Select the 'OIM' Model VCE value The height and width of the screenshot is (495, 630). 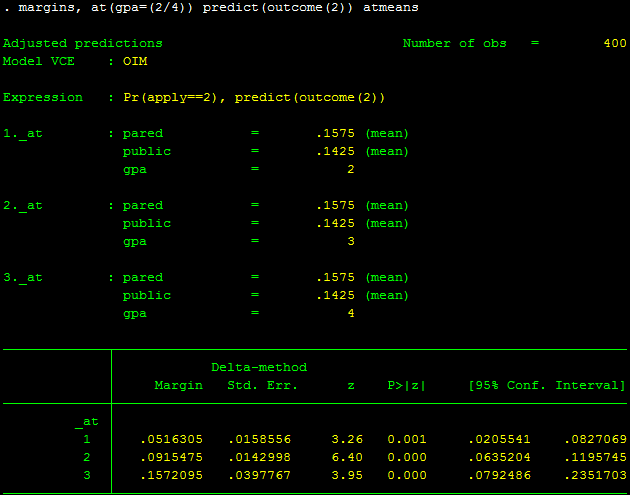135,62
